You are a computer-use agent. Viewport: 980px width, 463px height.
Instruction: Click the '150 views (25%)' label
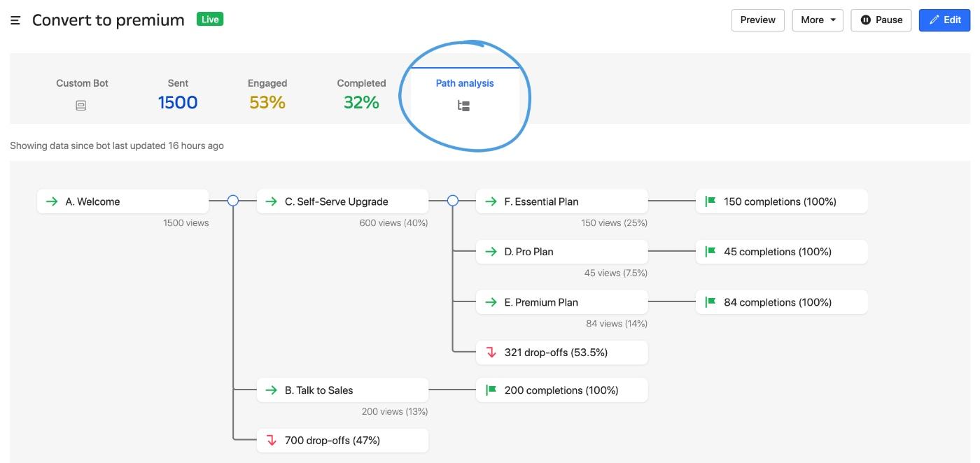tap(614, 223)
